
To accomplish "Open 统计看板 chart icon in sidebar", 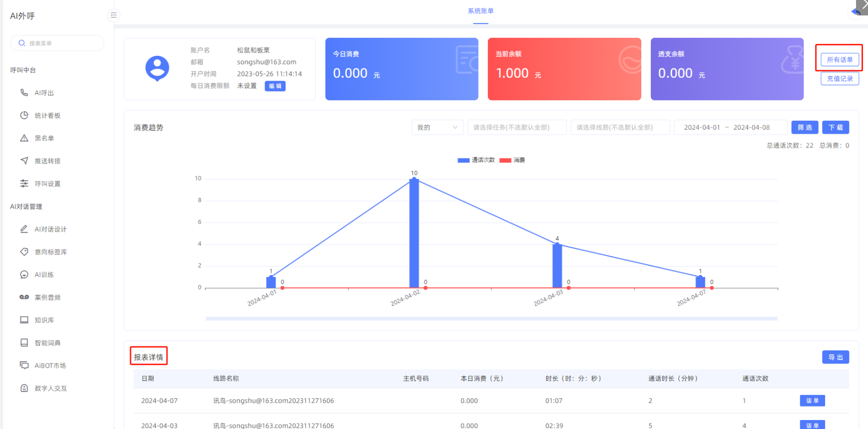I will tap(24, 116).
